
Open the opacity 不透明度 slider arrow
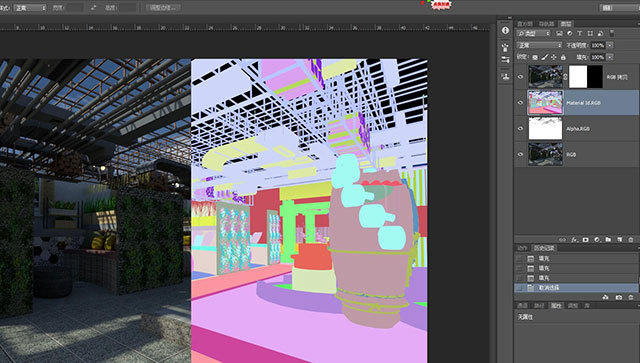610,45
